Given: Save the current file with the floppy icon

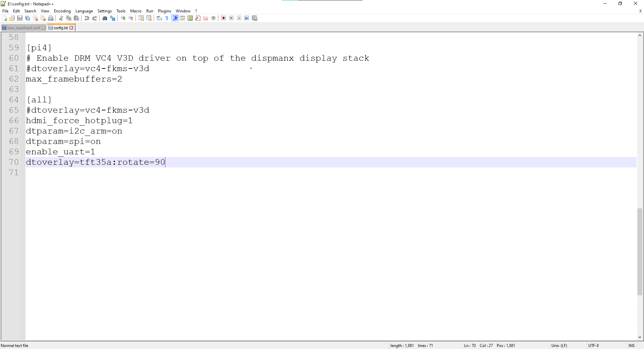Looking at the screenshot, I should tap(20, 18).
